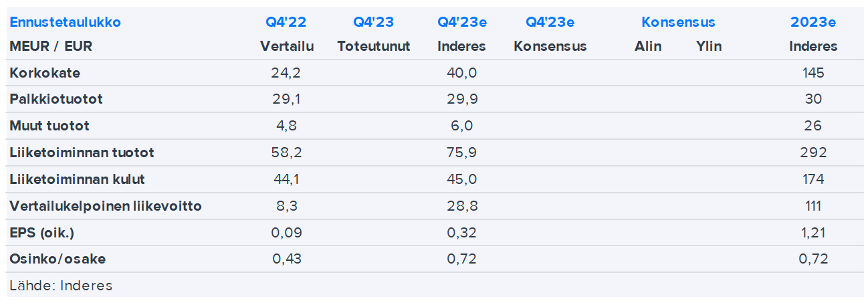Select the Korkokate Q4'22 value 24,2
This screenshot has height=305, width=868.
point(286,73)
